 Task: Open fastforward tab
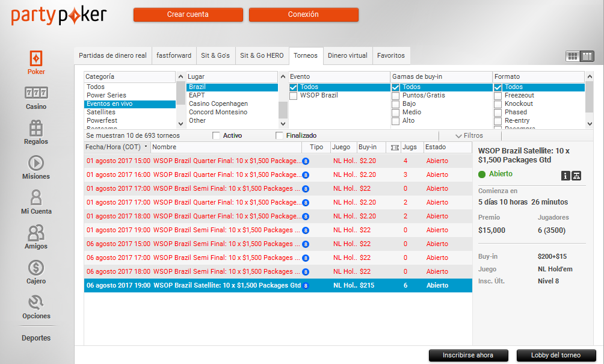pos(174,56)
